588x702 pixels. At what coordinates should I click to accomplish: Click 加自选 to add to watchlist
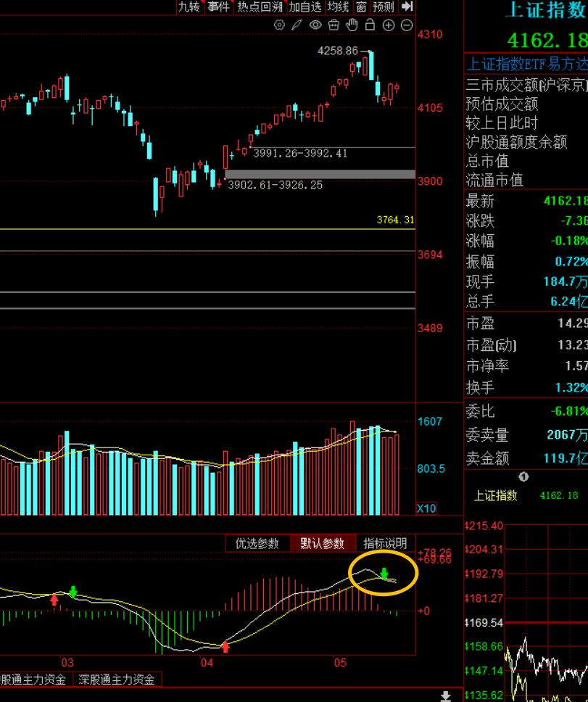[305, 7]
